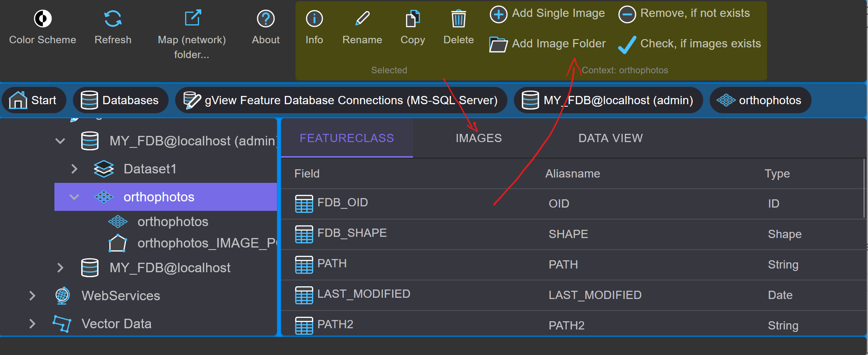Go to the Start breadcrumb
This screenshot has width=868, height=355.
coord(34,100)
